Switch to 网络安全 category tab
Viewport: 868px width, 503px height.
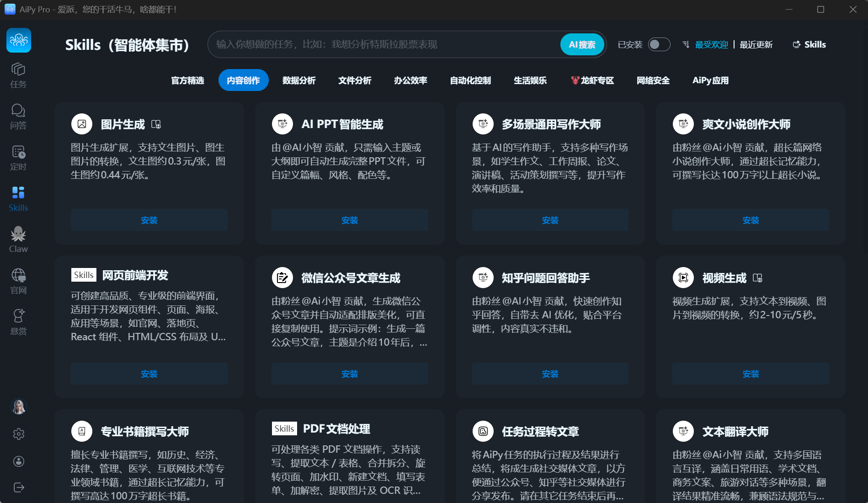(653, 80)
